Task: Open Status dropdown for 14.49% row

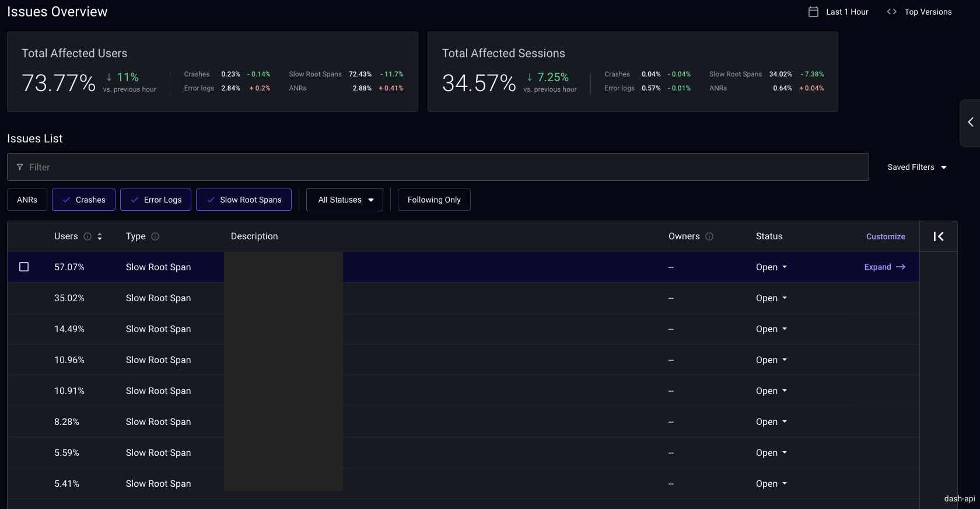Action: point(772,329)
